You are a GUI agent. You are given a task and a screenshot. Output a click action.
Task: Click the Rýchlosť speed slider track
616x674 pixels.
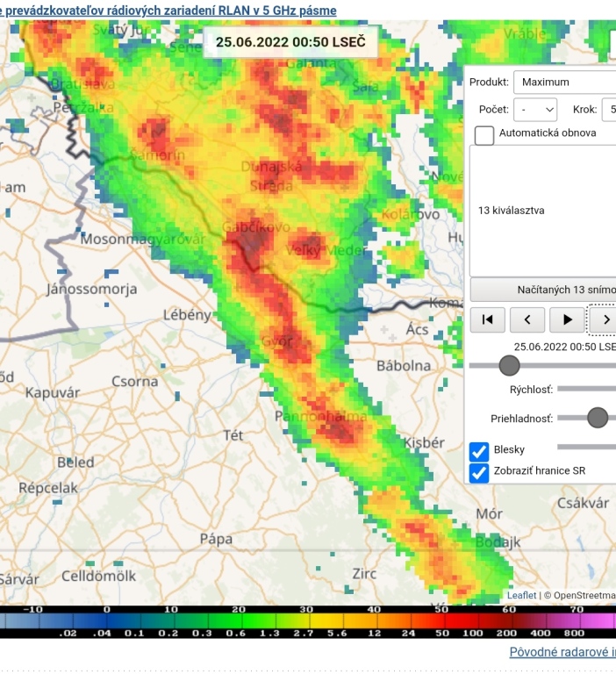point(586,389)
